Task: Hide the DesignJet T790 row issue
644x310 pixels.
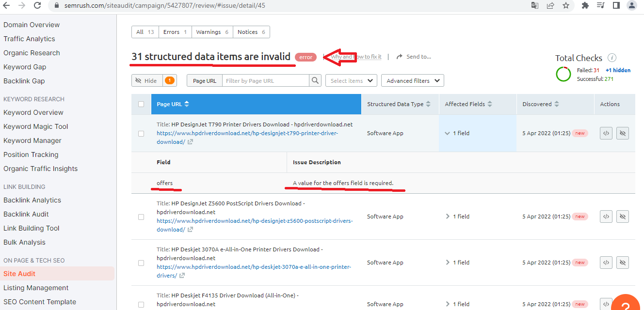Action: coord(623,133)
